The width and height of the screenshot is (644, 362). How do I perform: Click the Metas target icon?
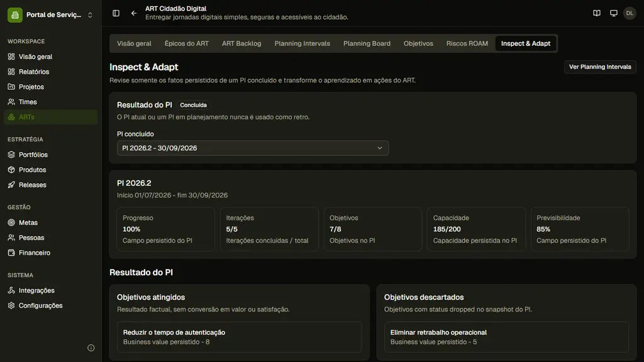pos(11,222)
